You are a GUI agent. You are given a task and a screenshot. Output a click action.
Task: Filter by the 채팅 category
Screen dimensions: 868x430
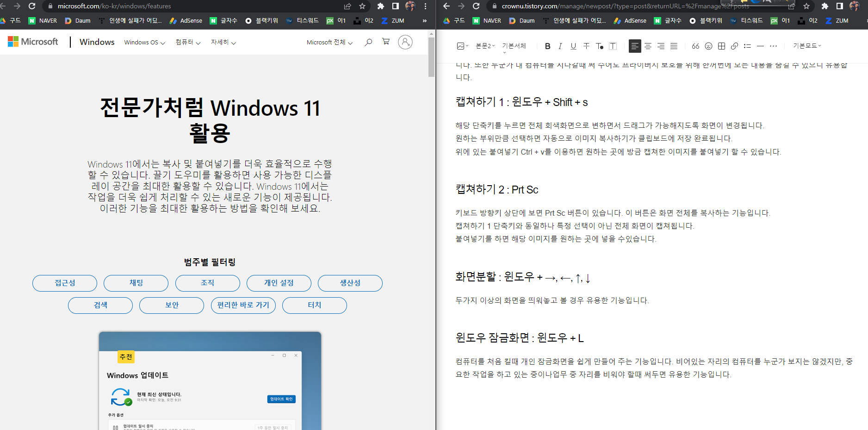tap(136, 283)
